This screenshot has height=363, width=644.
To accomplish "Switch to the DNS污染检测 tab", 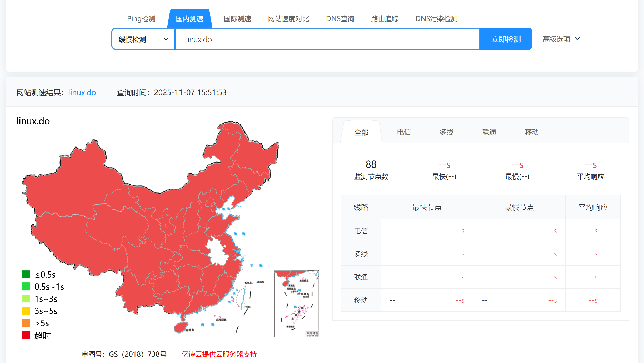I will [436, 19].
